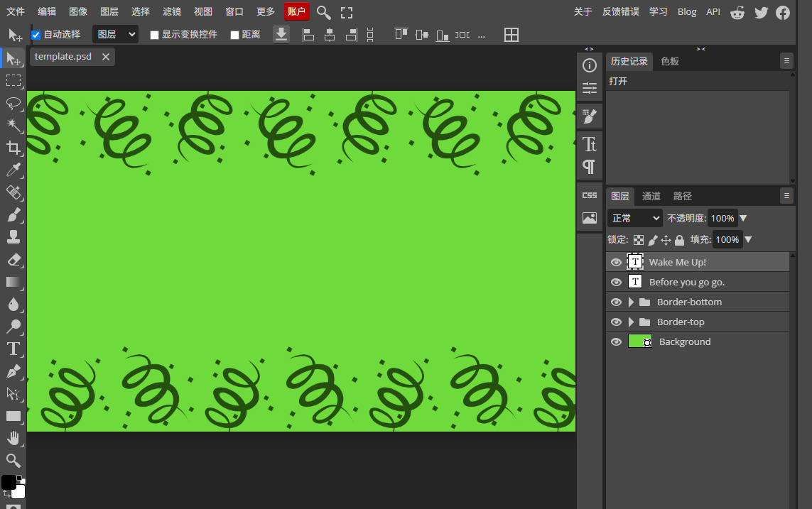
Task: Select the Crop tool
Action: (x=13, y=148)
